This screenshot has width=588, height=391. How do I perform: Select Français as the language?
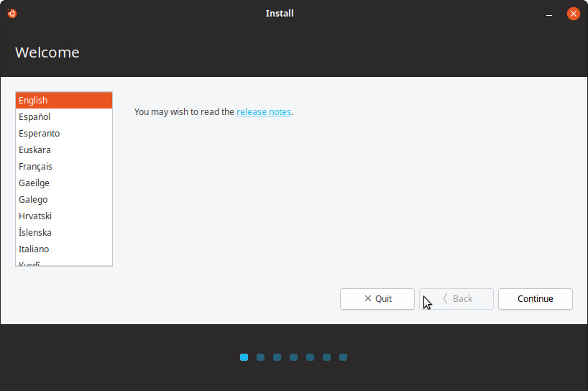(63, 167)
